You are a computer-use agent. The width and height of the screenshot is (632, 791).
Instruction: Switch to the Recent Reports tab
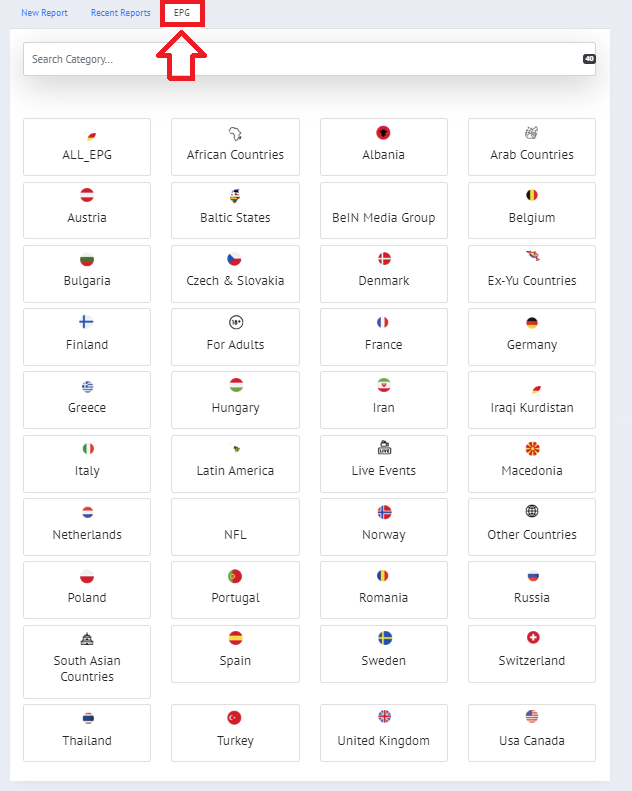pos(120,13)
